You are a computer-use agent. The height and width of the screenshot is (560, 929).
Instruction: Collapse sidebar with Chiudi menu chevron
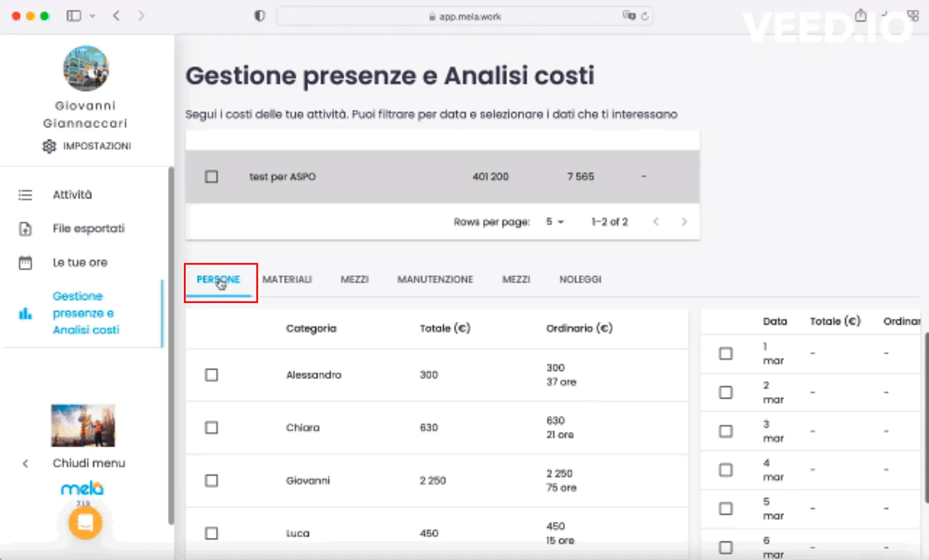(25, 464)
